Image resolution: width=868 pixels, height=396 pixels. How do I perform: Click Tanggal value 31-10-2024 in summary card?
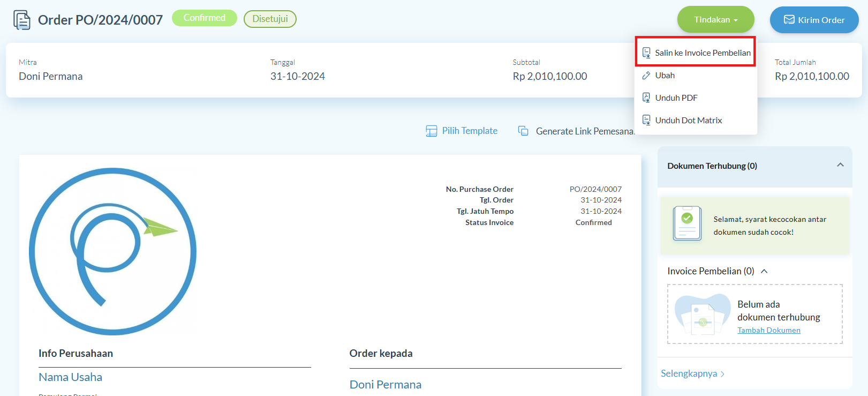(298, 76)
